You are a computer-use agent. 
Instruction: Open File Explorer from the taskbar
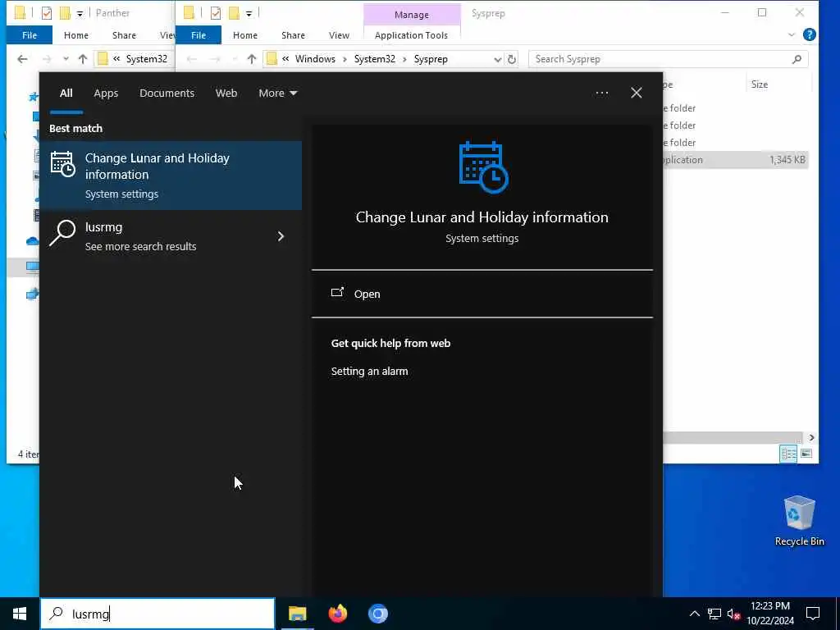tap(297, 614)
